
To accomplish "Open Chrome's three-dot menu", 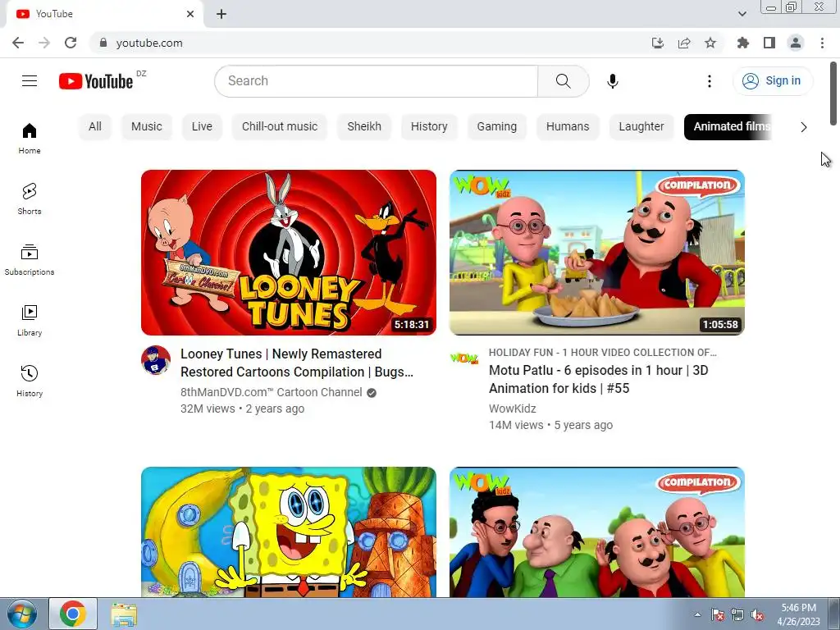I will [822, 43].
